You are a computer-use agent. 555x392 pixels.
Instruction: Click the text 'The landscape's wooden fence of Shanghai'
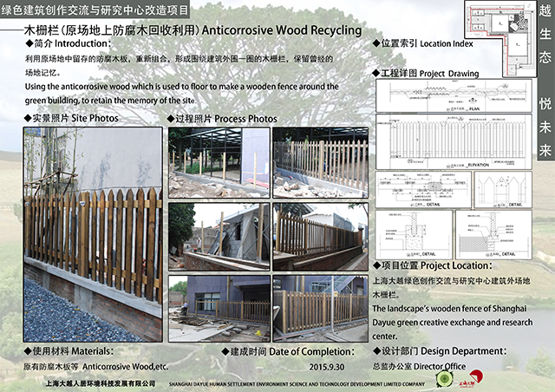click(x=449, y=309)
